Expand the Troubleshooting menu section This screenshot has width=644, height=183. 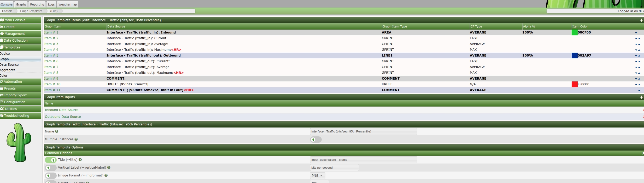tap(21, 116)
